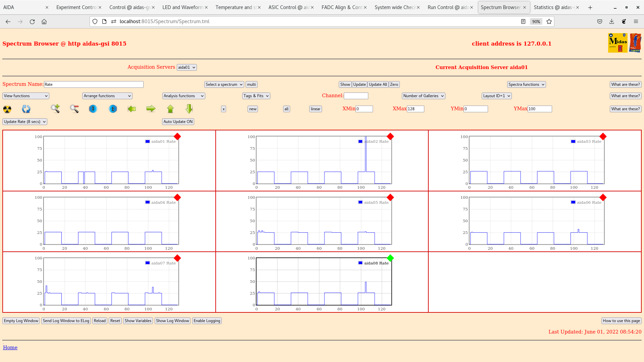The image size is (644, 362).
Task: Click the blue double down arrow icon
Action: [x=93, y=109]
